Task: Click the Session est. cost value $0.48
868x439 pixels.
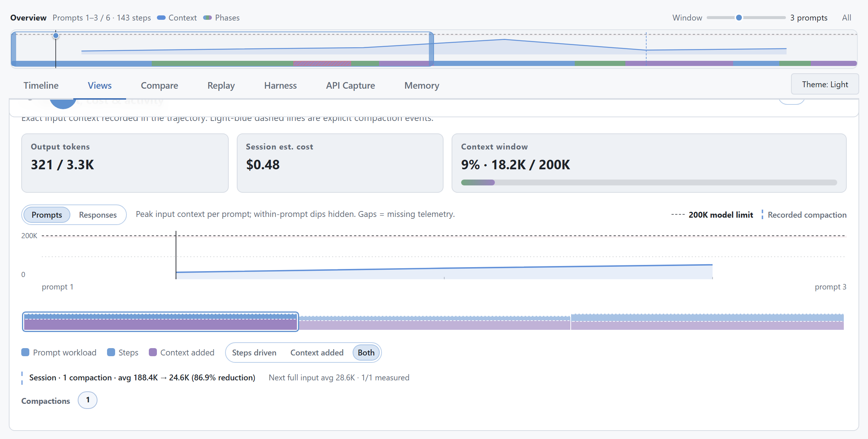Action: [263, 165]
